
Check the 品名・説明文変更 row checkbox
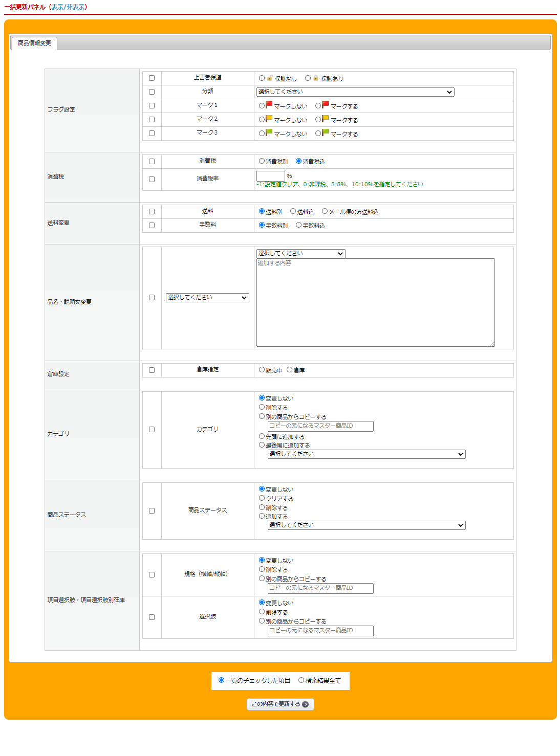click(x=152, y=298)
